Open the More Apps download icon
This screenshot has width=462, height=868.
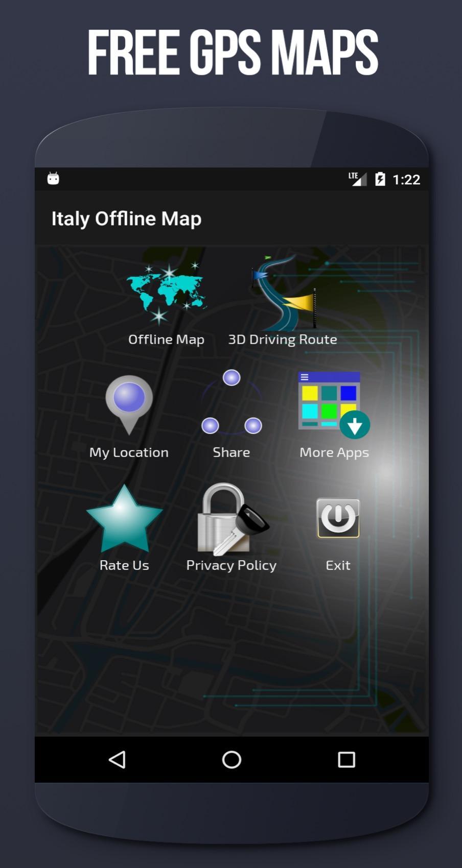point(334,405)
